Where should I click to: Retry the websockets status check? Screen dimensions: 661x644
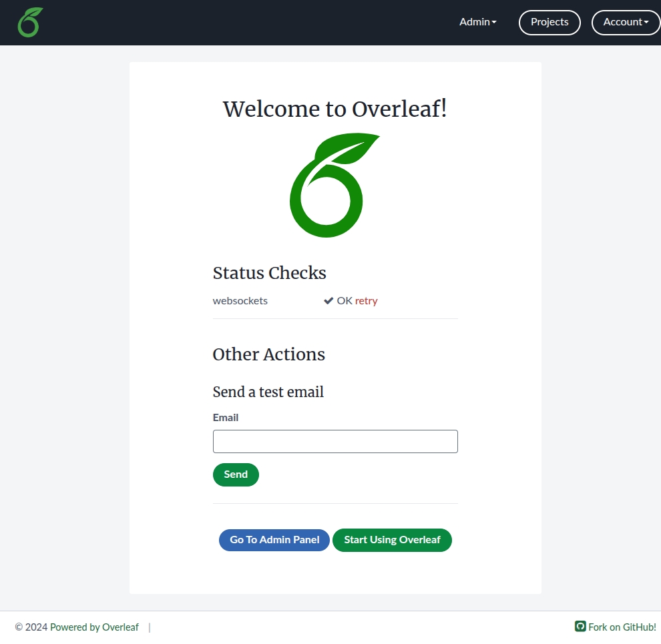366,301
